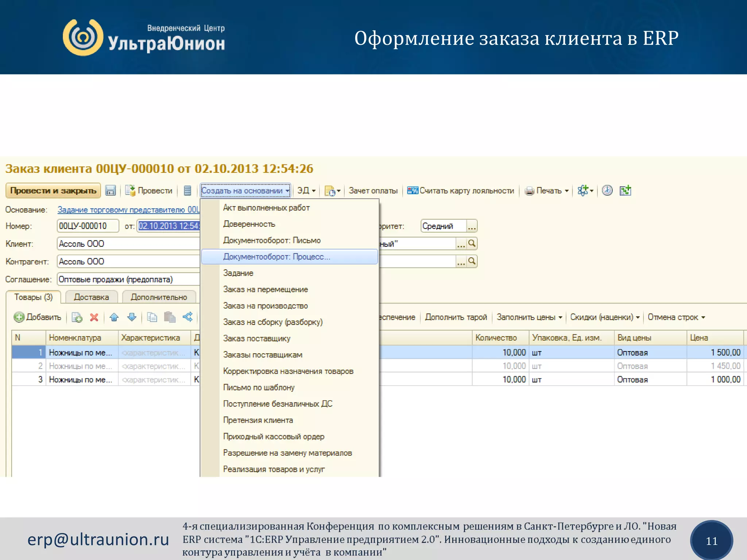Click the copy row icon with plus
The image size is (747, 560).
(77, 317)
